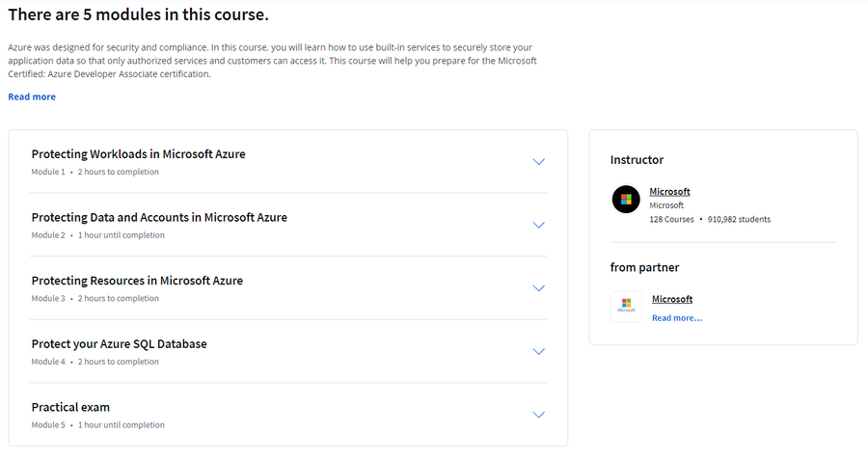
Task: Expand the Practical exam chevron
Action: coord(538,415)
